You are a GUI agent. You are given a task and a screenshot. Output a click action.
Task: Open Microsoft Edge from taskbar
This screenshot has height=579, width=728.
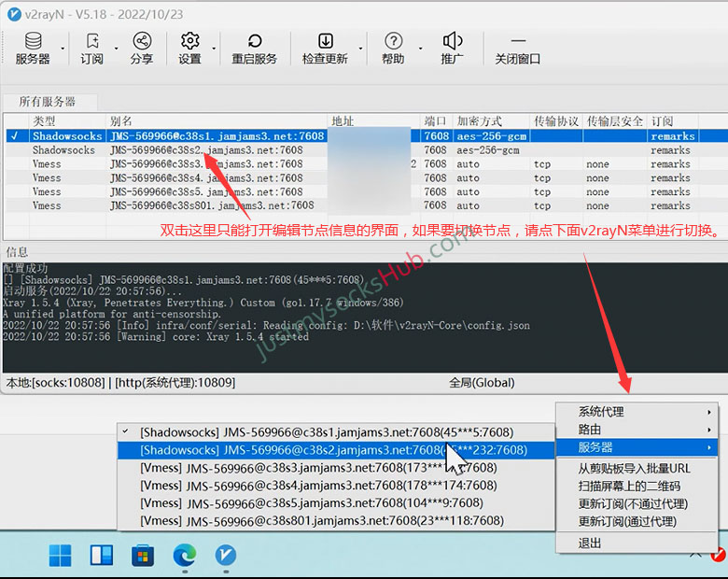tap(184, 555)
